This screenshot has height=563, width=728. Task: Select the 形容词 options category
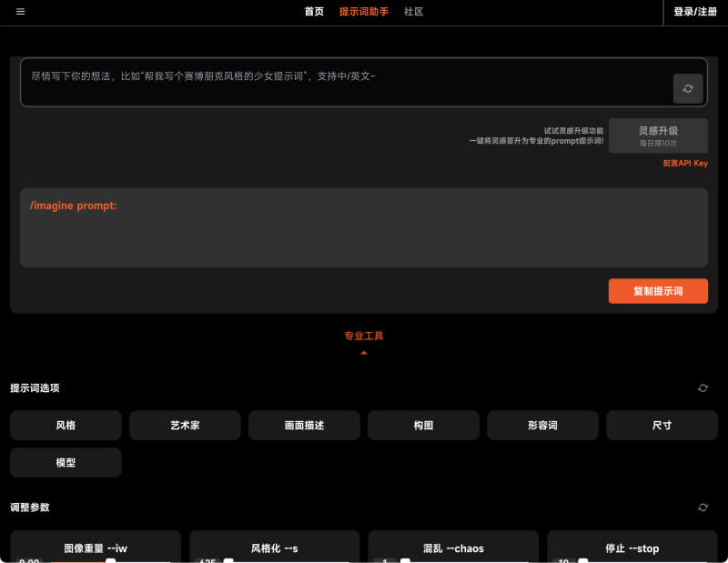542,426
